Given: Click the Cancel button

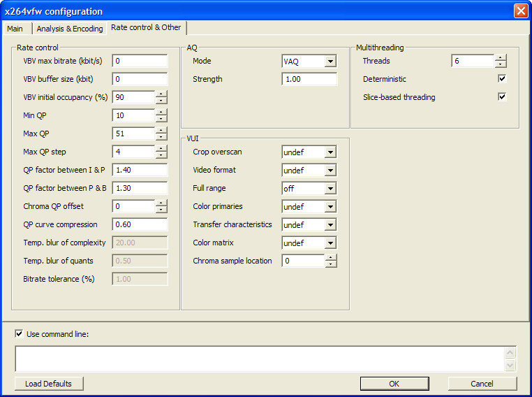Looking at the screenshot, I should (482, 384).
